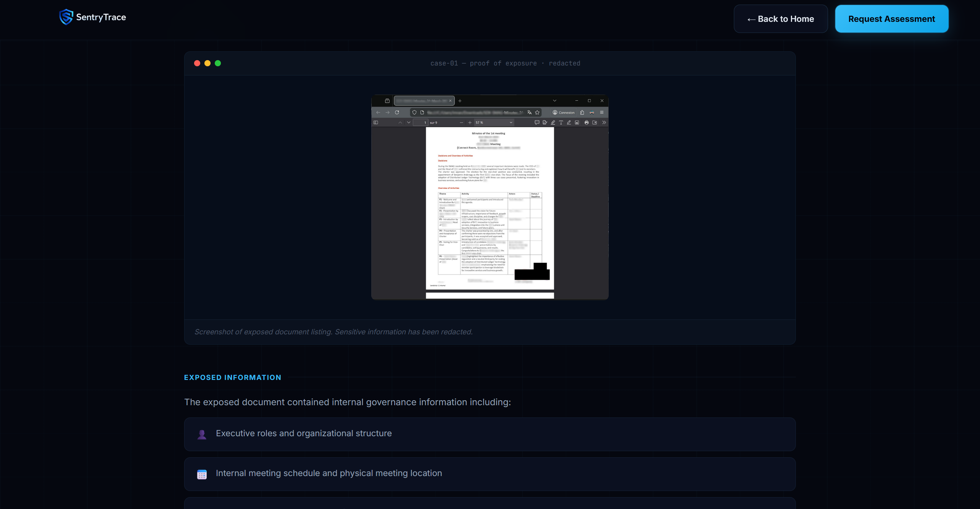The height and width of the screenshot is (509, 980).
Task: Go Back to Home
Action: point(781,18)
